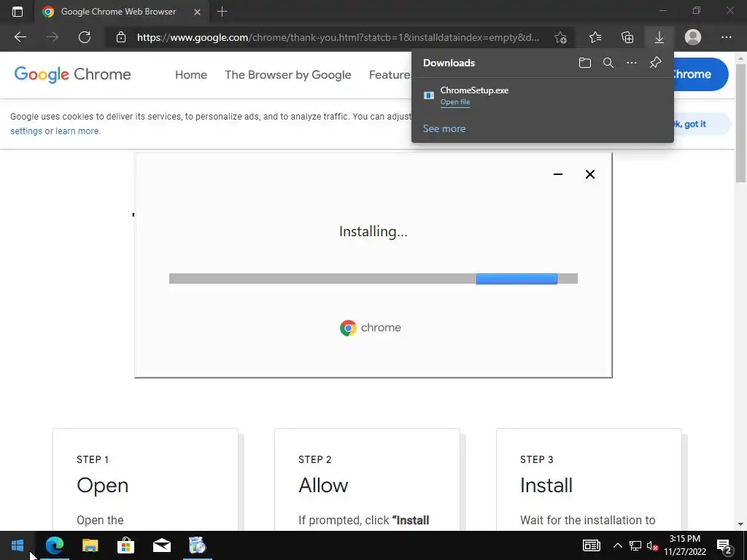Click Open file link under ChromeSetup.exe
Image resolution: width=747 pixels, height=560 pixels.
click(455, 102)
